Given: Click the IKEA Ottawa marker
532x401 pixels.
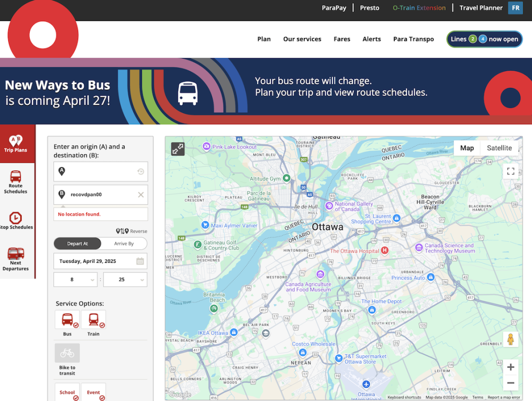Looking at the screenshot, I should 234,332.
